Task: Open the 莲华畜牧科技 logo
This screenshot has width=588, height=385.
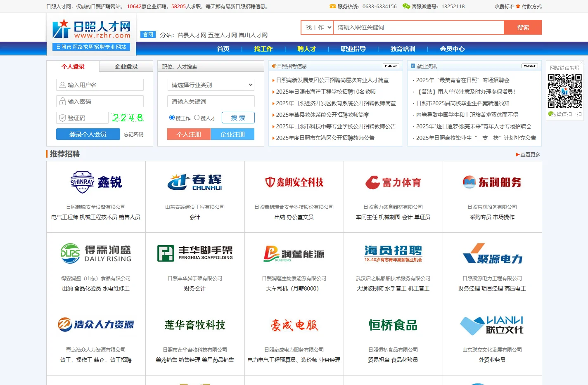Action: coord(195,325)
